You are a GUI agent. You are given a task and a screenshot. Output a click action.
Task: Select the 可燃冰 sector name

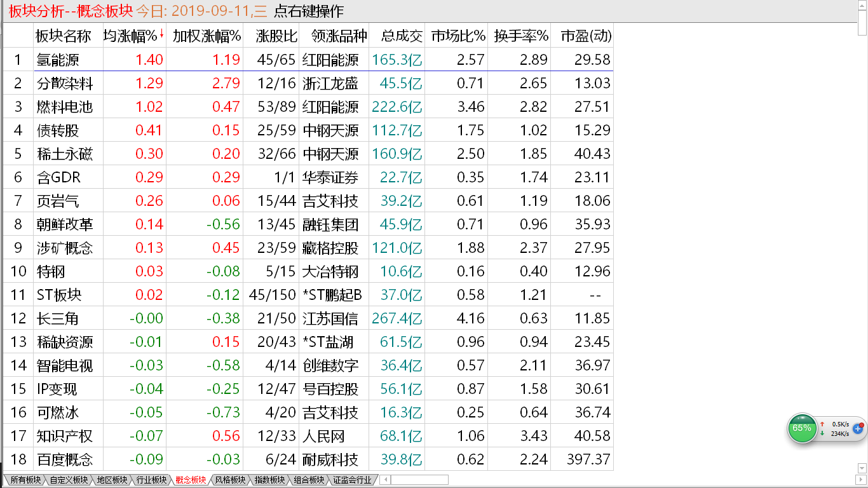pyautogui.click(x=57, y=412)
